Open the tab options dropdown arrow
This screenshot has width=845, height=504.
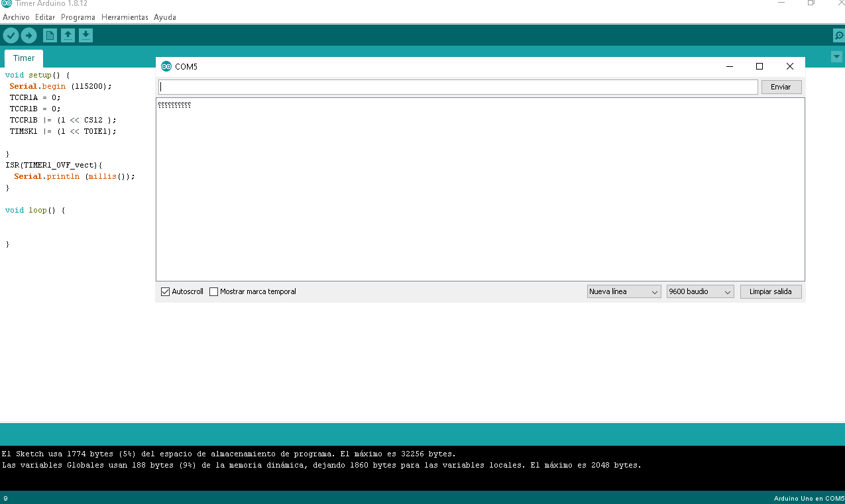[x=836, y=57]
